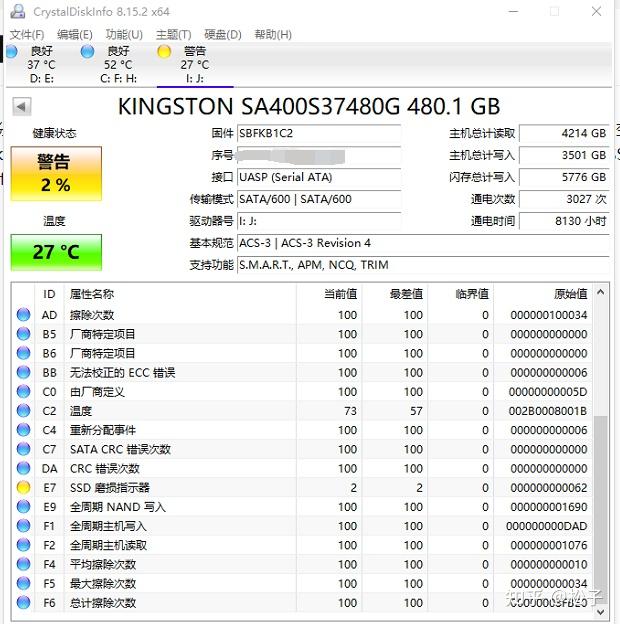Click the 主机总计写入 value 3501 GB
Image resolution: width=620 pixels, height=624 pixels.
(564, 155)
